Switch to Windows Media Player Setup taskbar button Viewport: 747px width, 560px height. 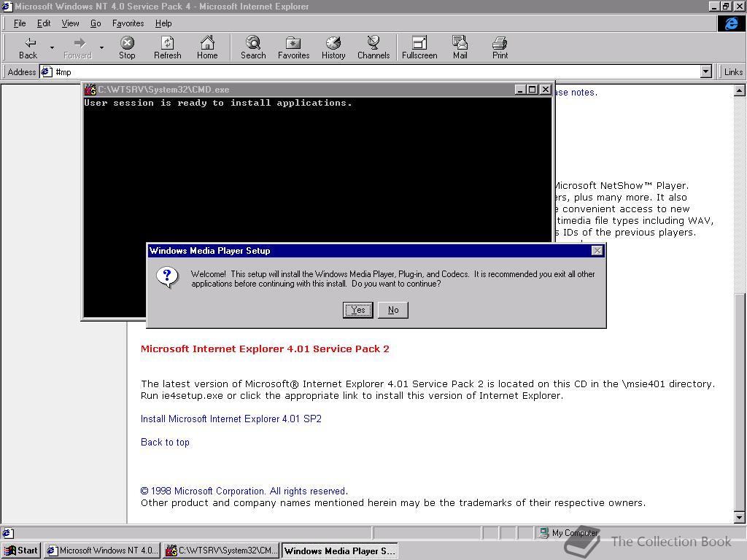(340, 551)
